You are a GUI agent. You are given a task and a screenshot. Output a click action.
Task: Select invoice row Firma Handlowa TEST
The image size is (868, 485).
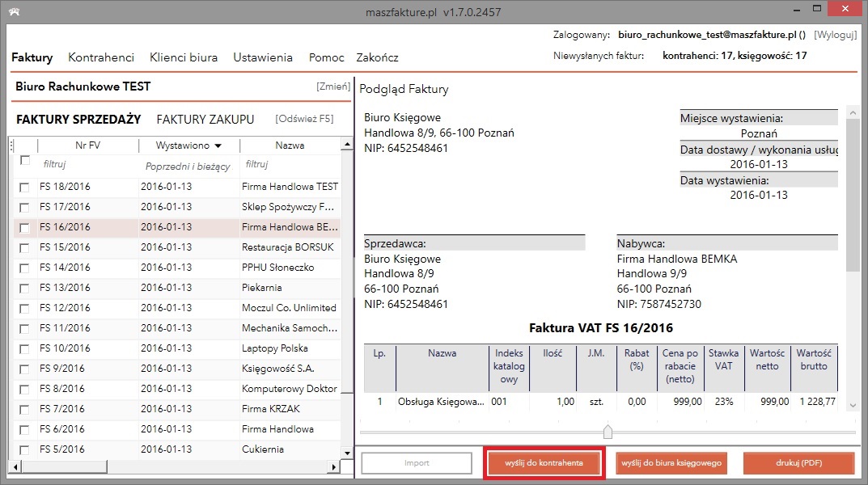pyautogui.click(x=177, y=187)
